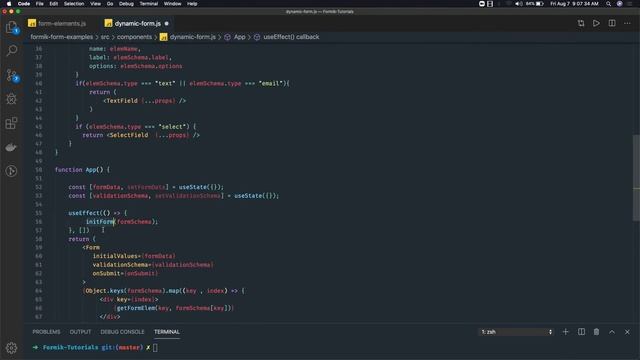This screenshot has width=640, height=360.
Task: Click the battery status in the menu bar
Action: click(535, 4)
